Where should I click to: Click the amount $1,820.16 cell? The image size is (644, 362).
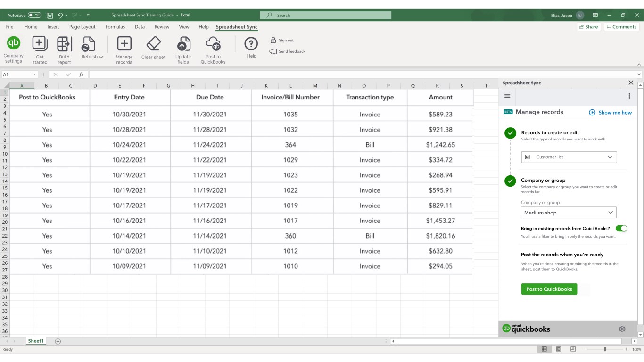[440, 236]
